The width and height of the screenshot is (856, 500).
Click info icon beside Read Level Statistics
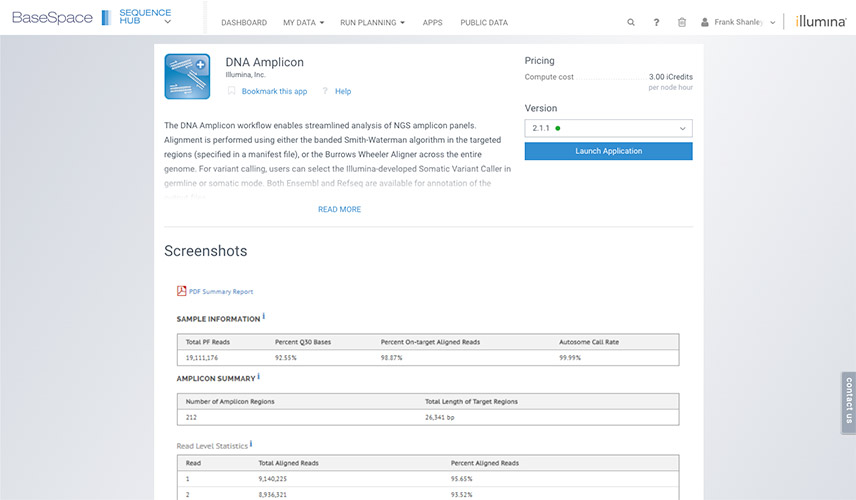[251, 444]
